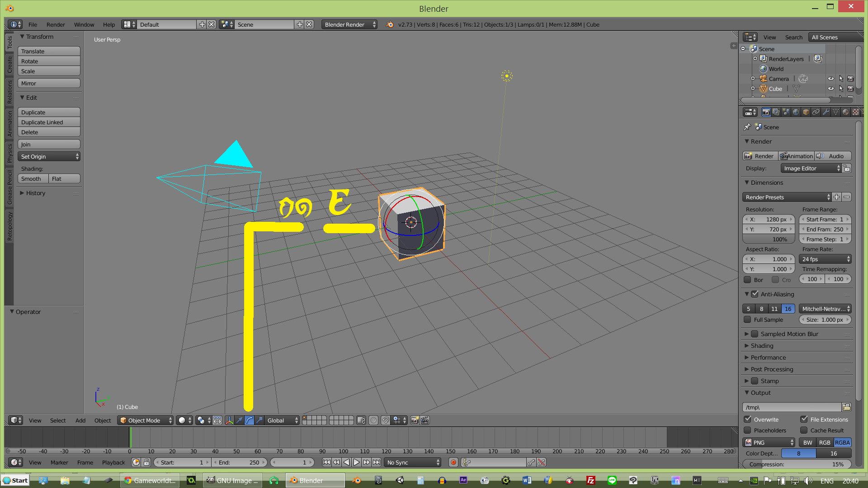This screenshot has height=488, width=868.
Task: Click the OpenGL render camera icon
Action: (415, 420)
